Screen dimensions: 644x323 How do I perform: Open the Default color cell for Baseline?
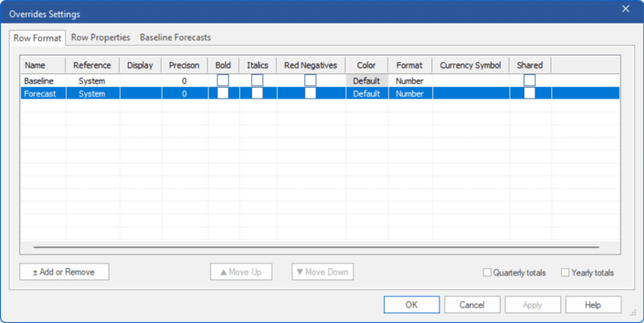[x=367, y=81]
